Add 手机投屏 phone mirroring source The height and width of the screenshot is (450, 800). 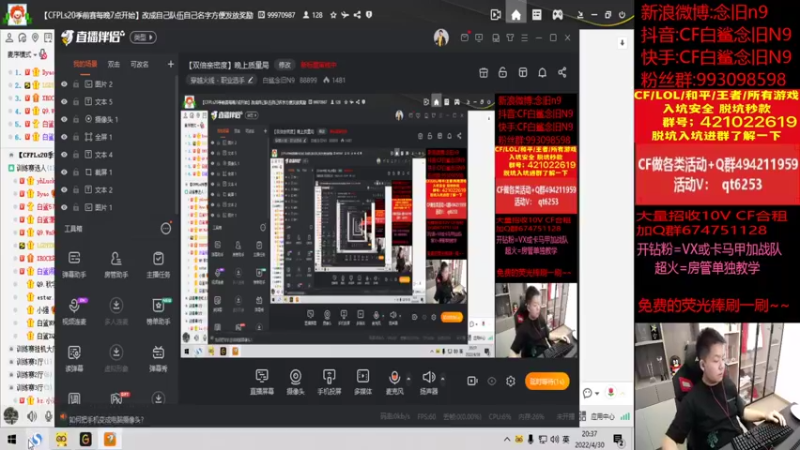click(x=329, y=382)
